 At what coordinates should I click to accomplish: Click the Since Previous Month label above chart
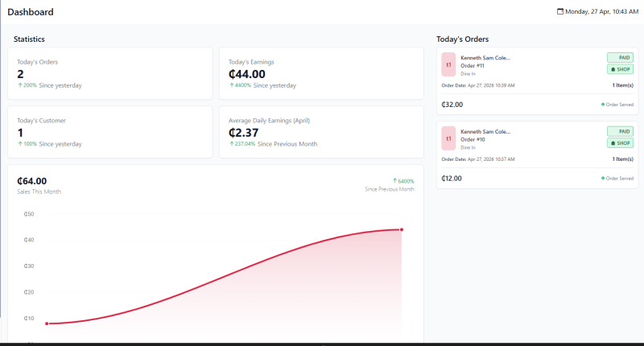coord(390,189)
